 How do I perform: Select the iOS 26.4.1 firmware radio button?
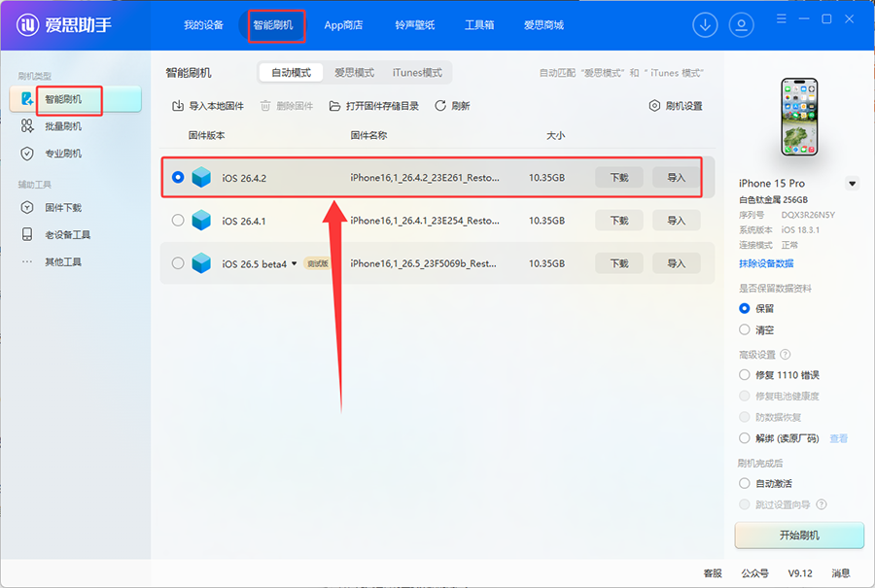coord(178,221)
